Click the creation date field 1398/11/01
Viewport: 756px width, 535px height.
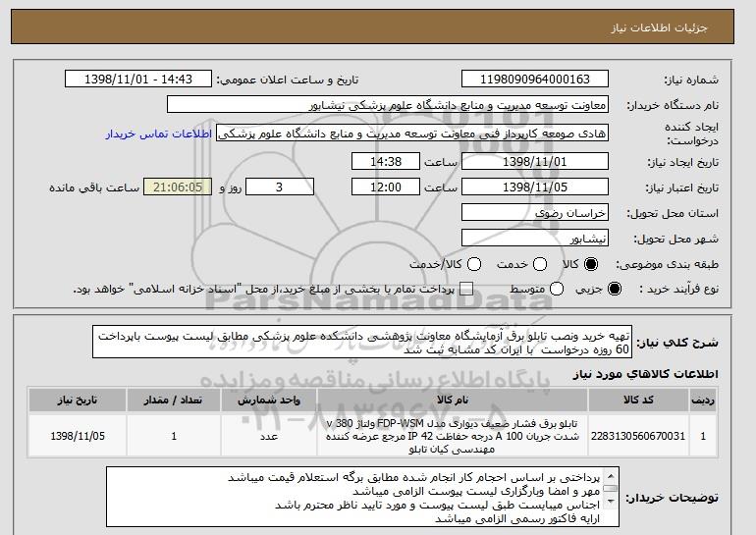click(535, 161)
